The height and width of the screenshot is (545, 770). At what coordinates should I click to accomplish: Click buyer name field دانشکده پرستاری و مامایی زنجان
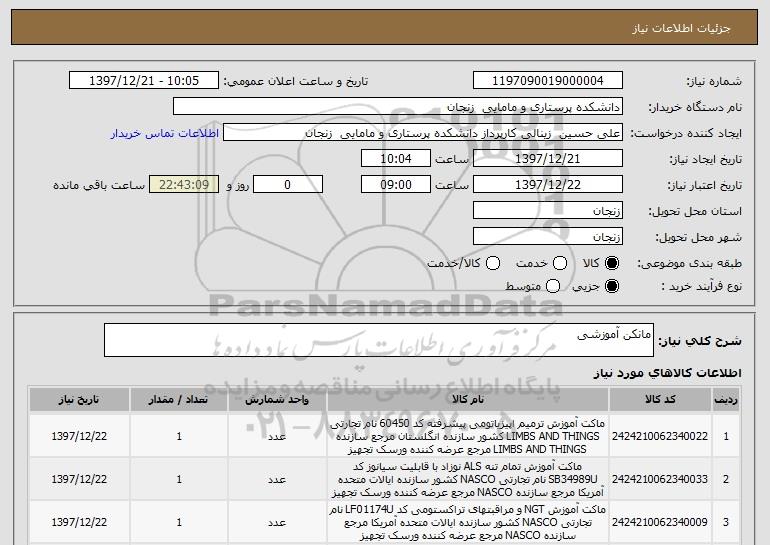pos(398,107)
